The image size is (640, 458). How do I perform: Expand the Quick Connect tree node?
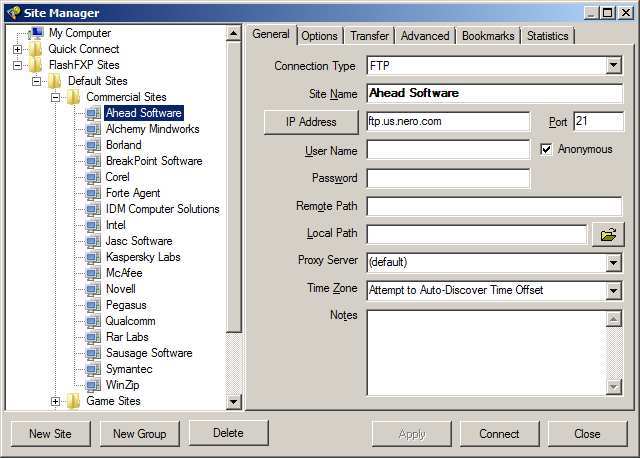[18, 49]
